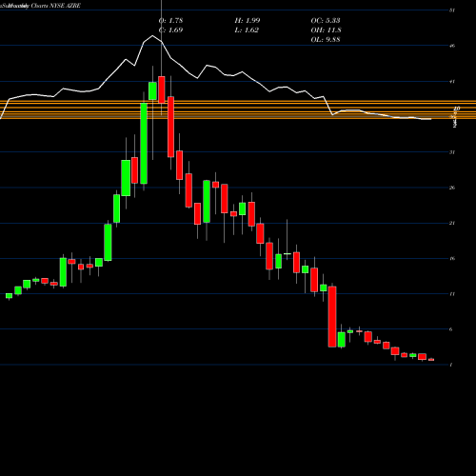
Task: Click the 'OC: 5.33' readout
Action: (x=326, y=20)
